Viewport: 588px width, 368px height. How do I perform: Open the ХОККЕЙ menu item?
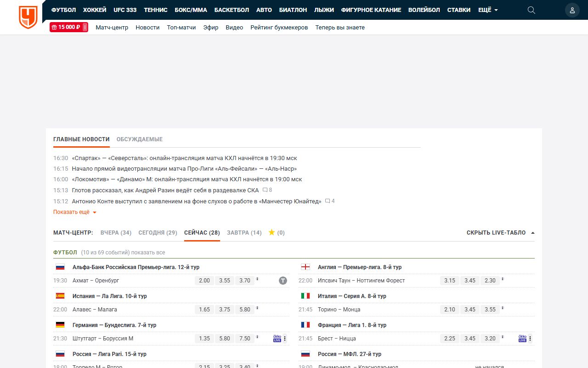tap(95, 10)
